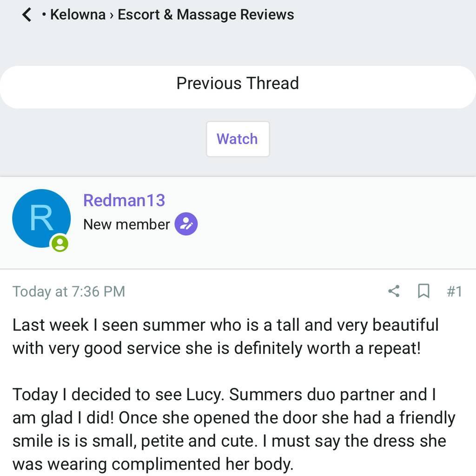Viewport: 476px width, 476px height.
Task: Open Redman13's profile via username
Action: tap(124, 200)
